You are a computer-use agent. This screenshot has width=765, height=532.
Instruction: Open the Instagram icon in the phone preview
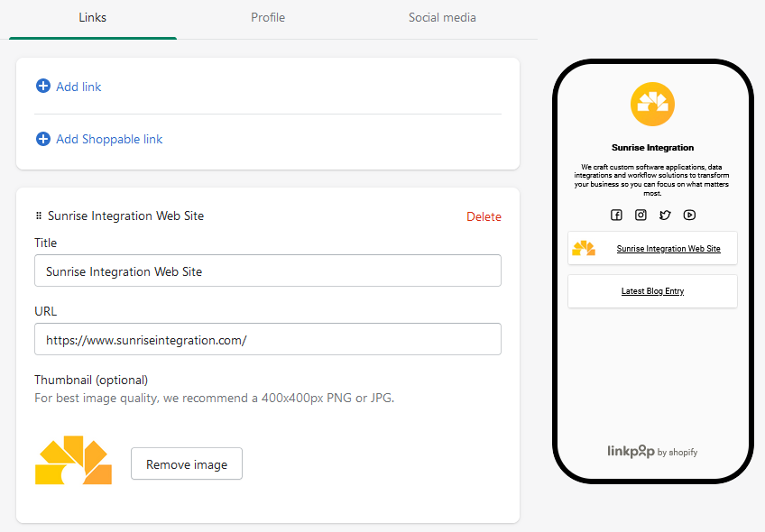pyautogui.click(x=641, y=215)
